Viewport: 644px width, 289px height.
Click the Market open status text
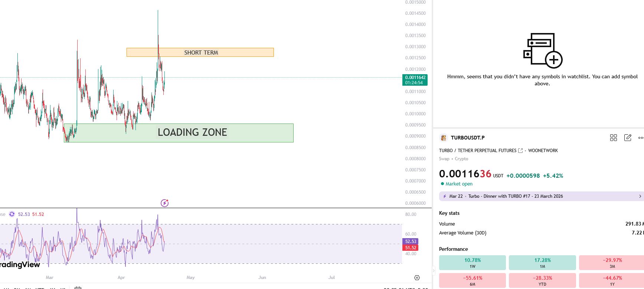(459, 184)
